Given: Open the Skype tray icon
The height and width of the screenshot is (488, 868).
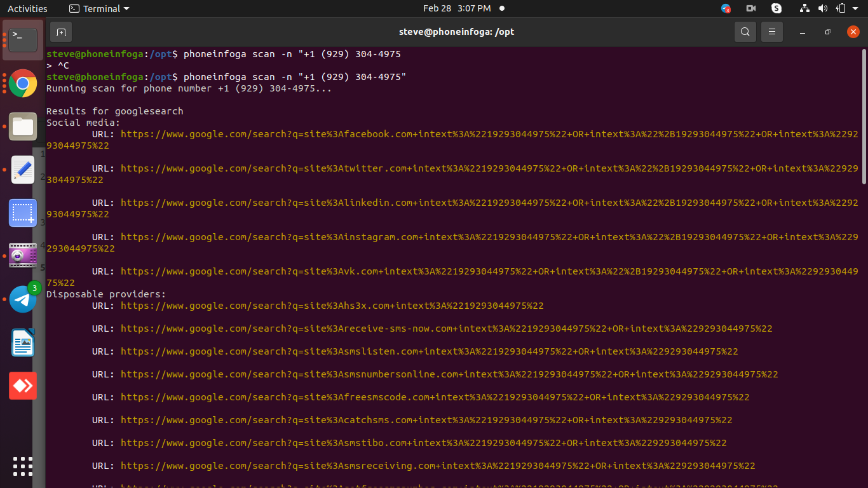Looking at the screenshot, I should click(x=776, y=8).
